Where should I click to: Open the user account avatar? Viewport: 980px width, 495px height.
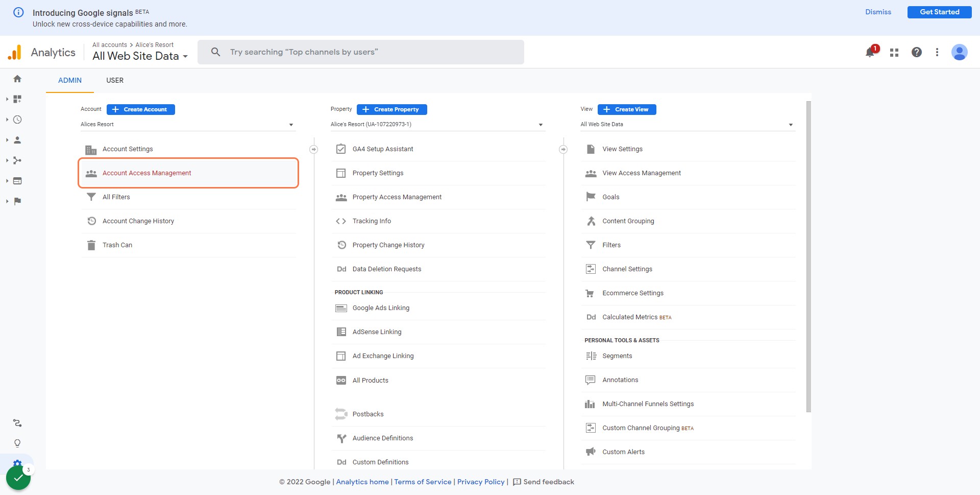tap(960, 52)
